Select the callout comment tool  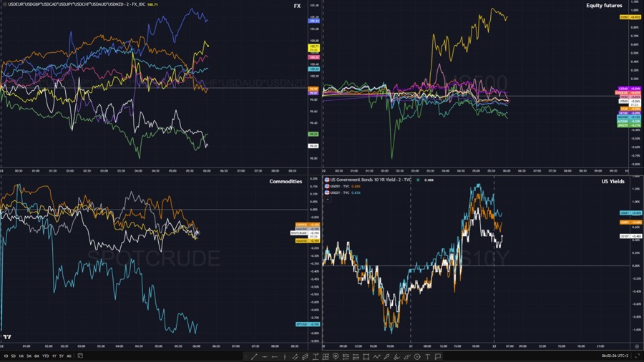438,356
